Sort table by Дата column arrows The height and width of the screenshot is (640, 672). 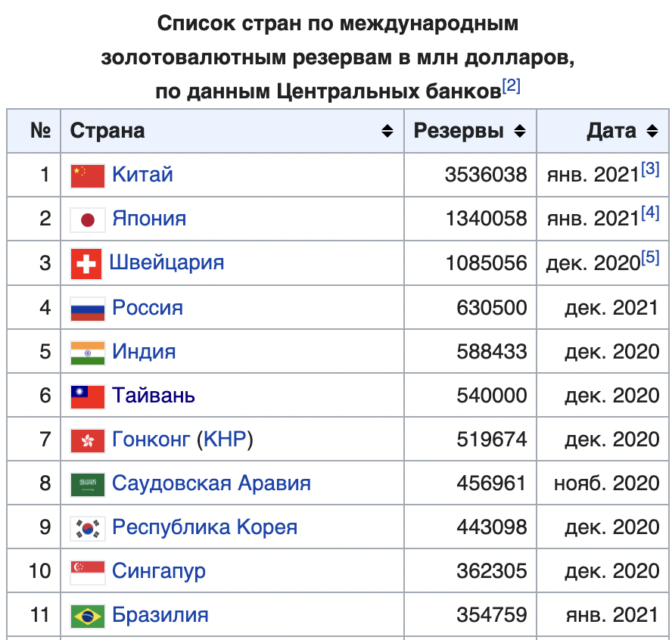[x=652, y=131]
